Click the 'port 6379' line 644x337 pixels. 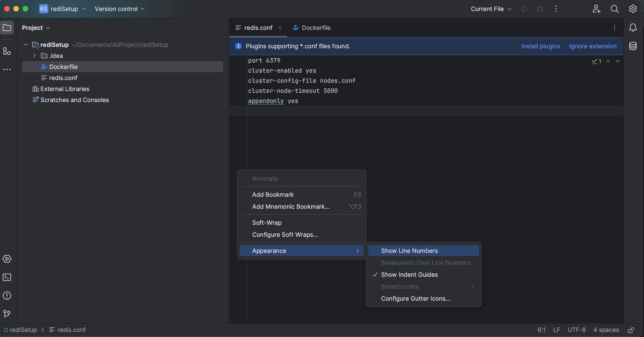(x=264, y=60)
